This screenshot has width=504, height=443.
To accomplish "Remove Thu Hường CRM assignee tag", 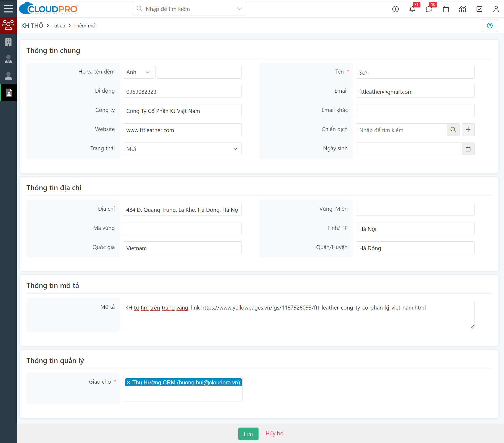I will 129,383.
